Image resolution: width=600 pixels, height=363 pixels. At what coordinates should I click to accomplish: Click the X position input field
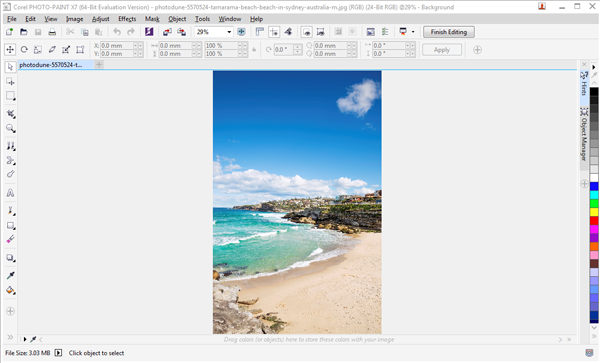(x=117, y=46)
